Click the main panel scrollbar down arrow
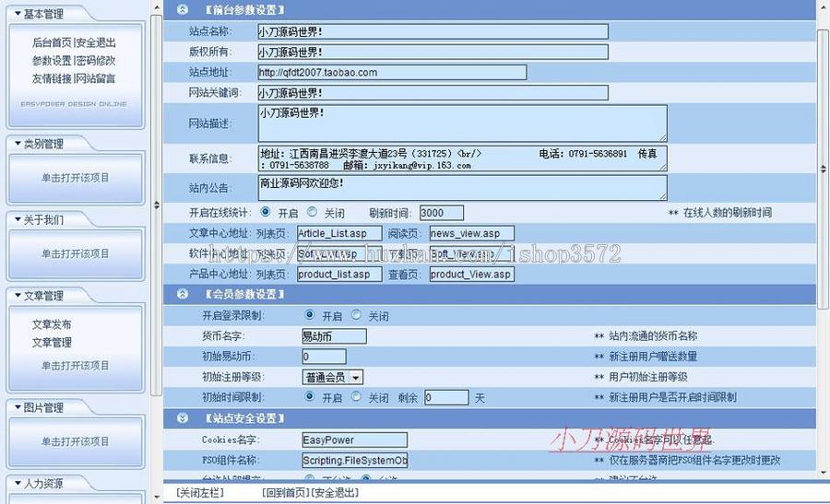Viewport: 830px width, 504px height. 824,473
